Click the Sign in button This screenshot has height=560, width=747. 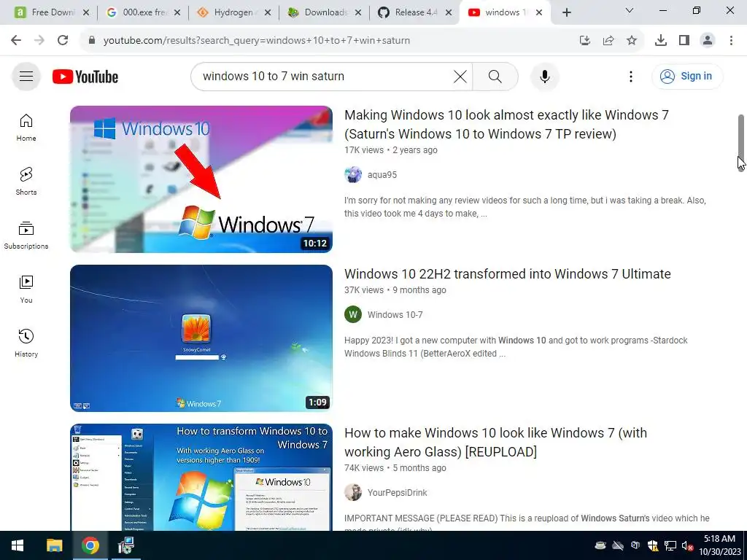coord(687,76)
